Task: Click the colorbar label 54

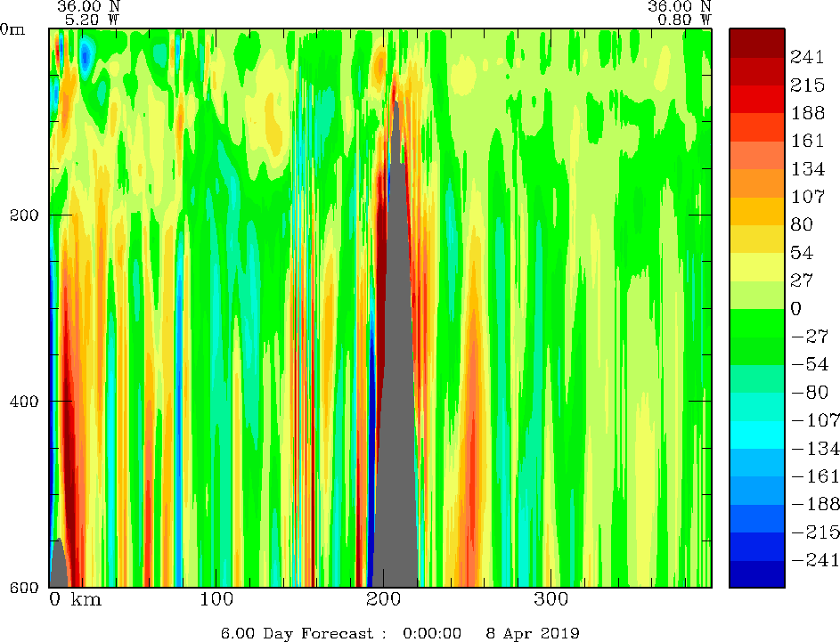Action: [802, 253]
